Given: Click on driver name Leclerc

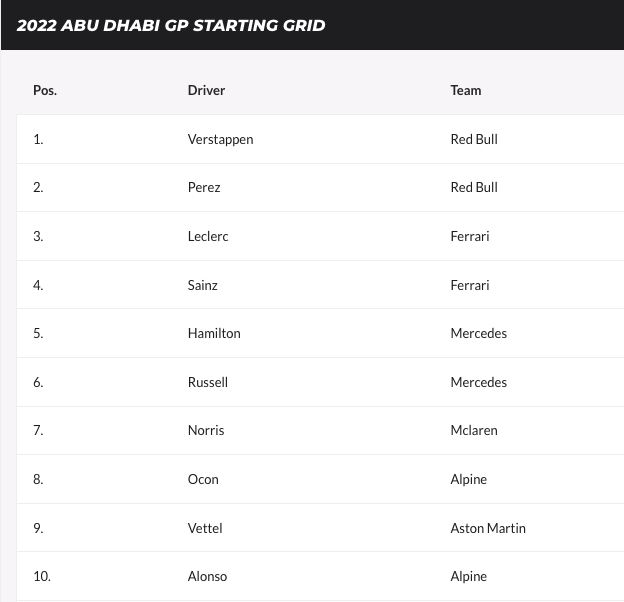Looking at the screenshot, I should tap(208, 236).
